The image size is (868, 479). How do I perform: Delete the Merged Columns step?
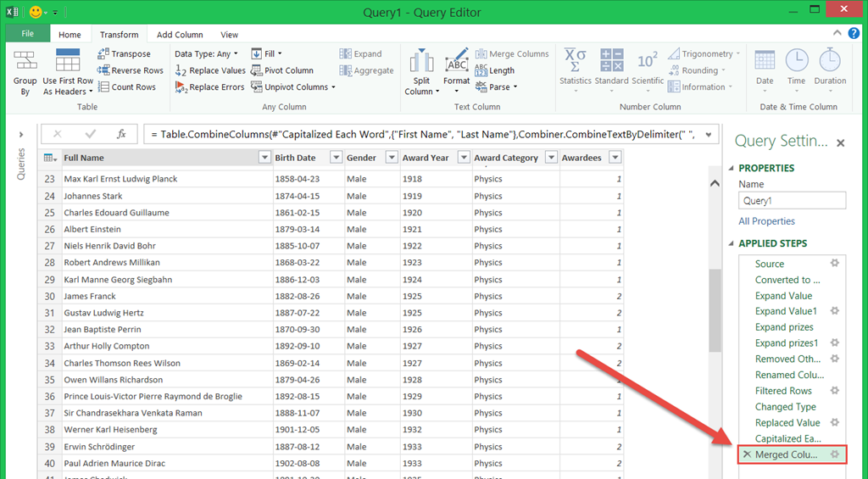(747, 454)
